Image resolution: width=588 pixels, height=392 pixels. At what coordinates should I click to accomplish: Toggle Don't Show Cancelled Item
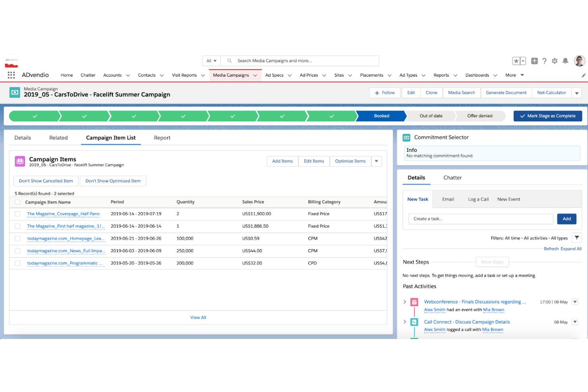(x=46, y=181)
